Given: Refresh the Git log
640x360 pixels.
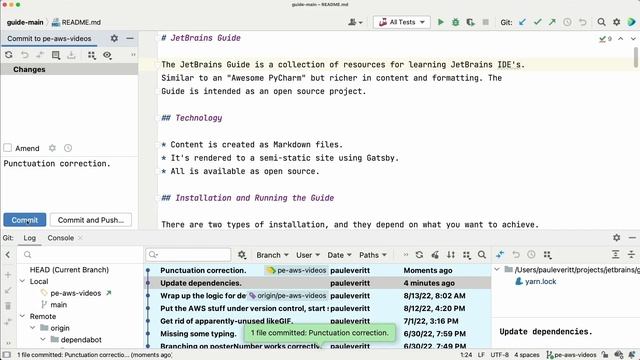Looking at the screenshot, I should pos(419,255).
